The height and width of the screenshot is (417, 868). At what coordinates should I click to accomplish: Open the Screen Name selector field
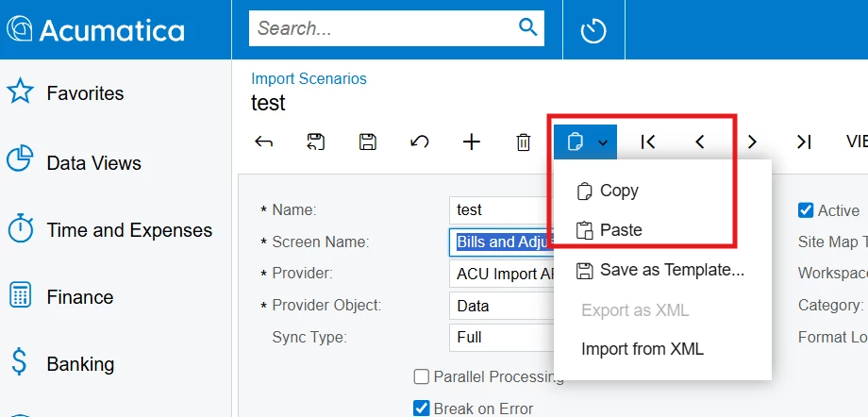click(x=502, y=242)
